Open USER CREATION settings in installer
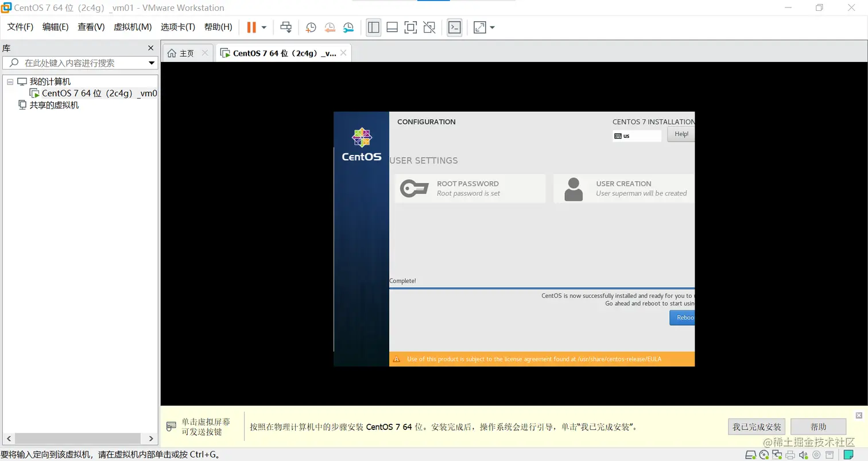This screenshot has width=868, height=461. click(624, 188)
